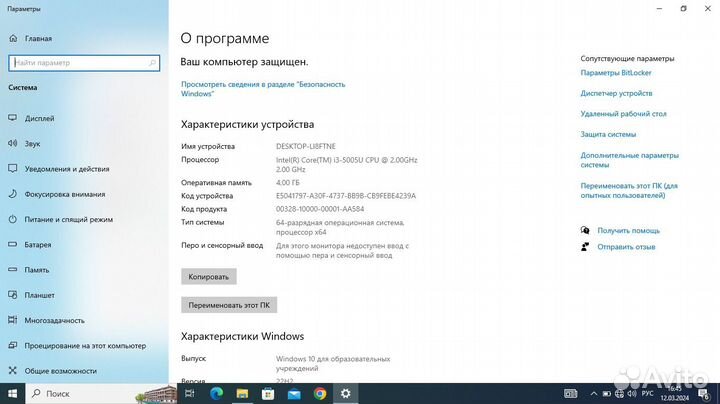Viewport: 720px width, 404px height.
Task: Open the notification center icon
Action: tap(704, 394)
